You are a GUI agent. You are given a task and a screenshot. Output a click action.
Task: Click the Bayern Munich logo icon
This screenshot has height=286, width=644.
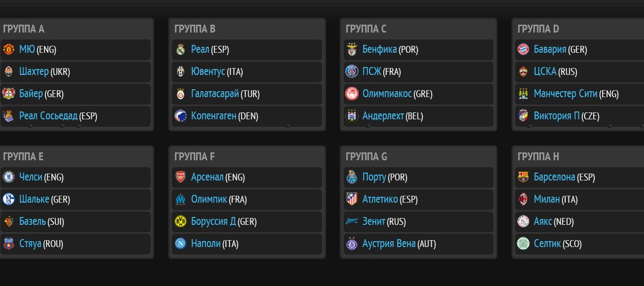(523, 49)
